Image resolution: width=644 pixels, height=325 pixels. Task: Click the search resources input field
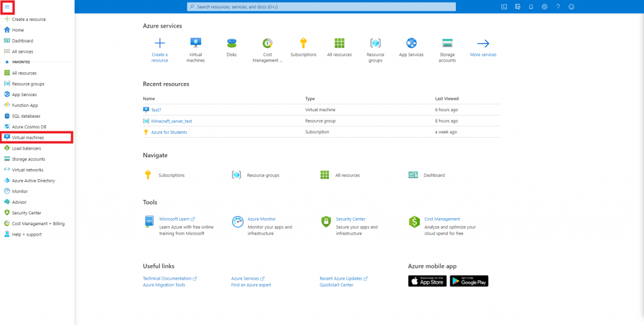pyautogui.click(x=314, y=6)
